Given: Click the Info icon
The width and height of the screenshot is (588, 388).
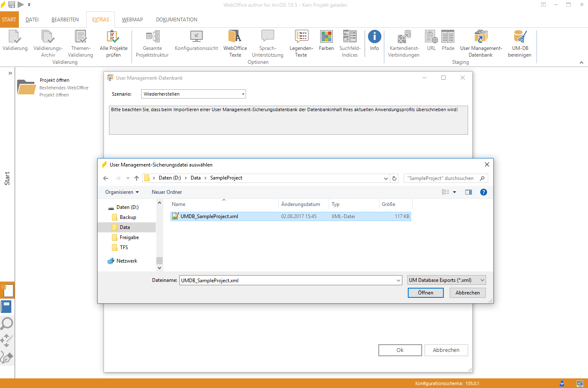Looking at the screenshot, I should coord(374,38).
